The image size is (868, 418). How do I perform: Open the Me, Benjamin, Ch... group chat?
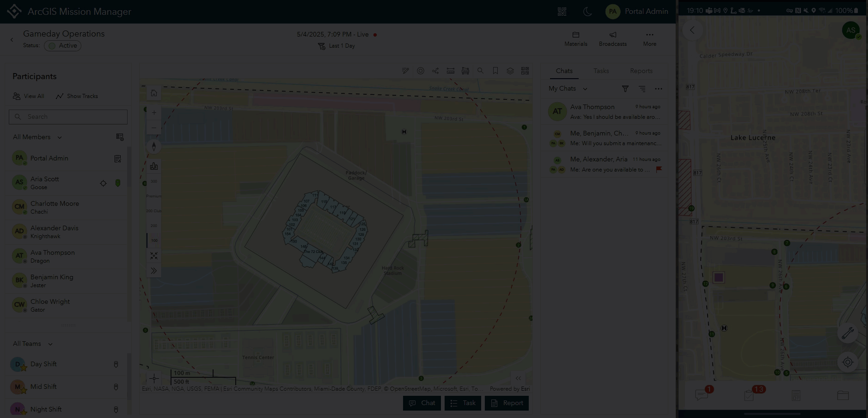(x=605, y=138)
